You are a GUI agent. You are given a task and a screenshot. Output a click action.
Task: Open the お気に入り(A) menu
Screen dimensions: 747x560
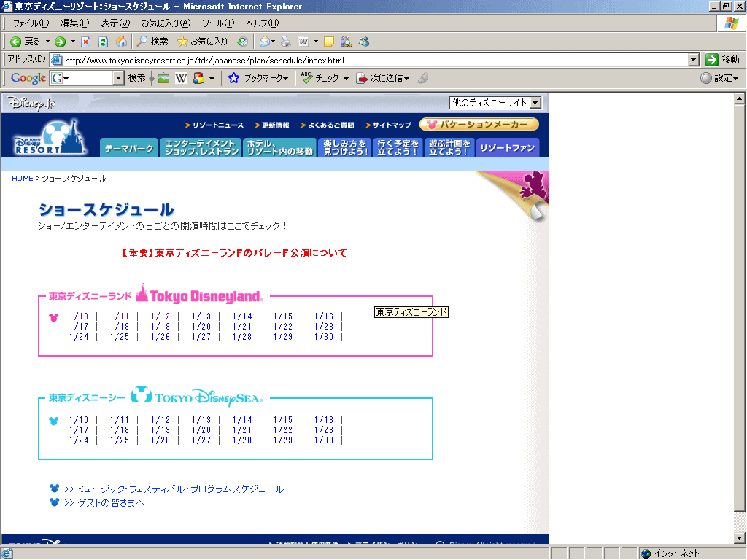click(166, 23)
